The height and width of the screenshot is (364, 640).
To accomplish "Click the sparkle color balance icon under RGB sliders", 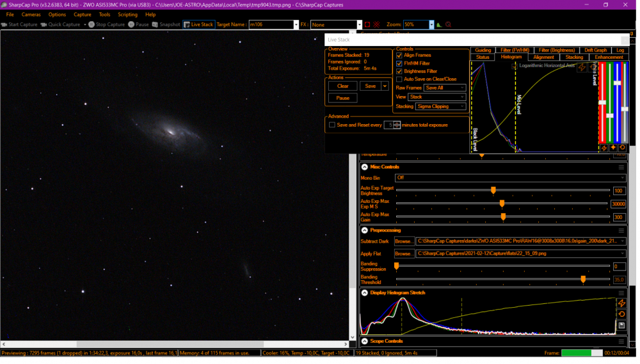I will 613,148.
